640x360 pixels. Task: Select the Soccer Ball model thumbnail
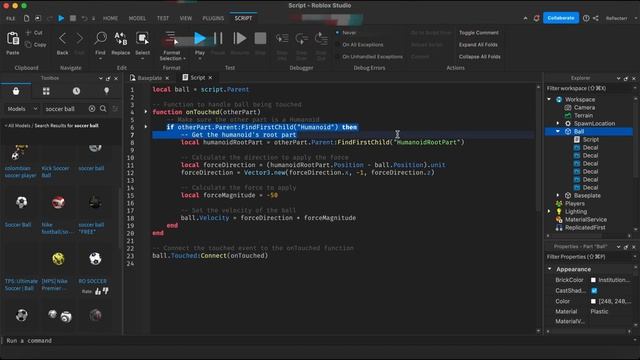(22, 202)
